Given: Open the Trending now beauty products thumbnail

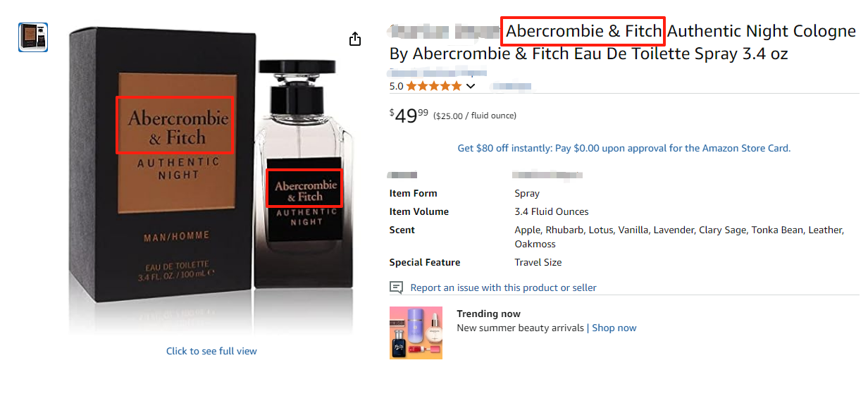Looking at the screenshot, I should pyautogui.click(x=416, y=333).
